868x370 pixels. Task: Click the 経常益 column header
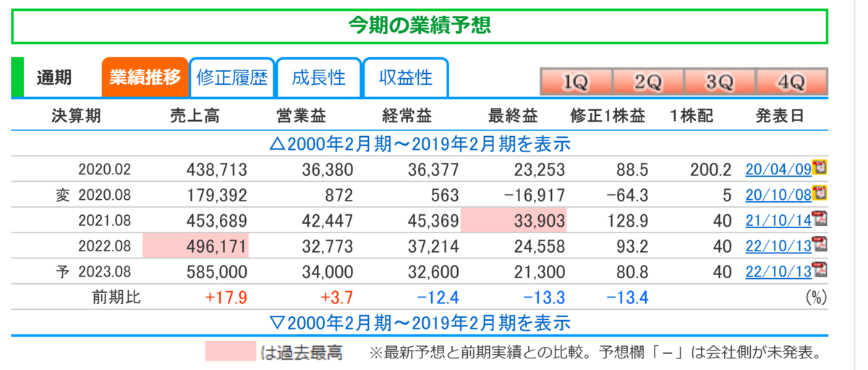click(407, 116)
